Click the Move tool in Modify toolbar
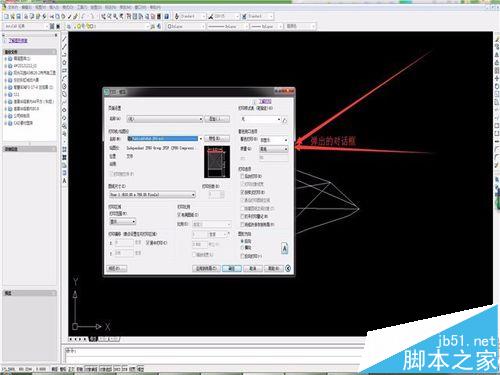The width and height of the screenshot is (500, 375). pyautogui.click(x=497, y=78)
